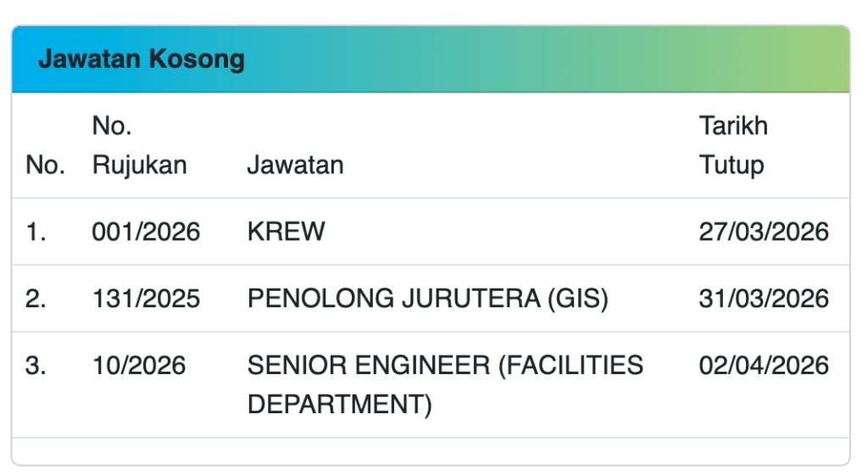Click the closing date 02/04/2026

pyautogui.click(x=764, y=366)
